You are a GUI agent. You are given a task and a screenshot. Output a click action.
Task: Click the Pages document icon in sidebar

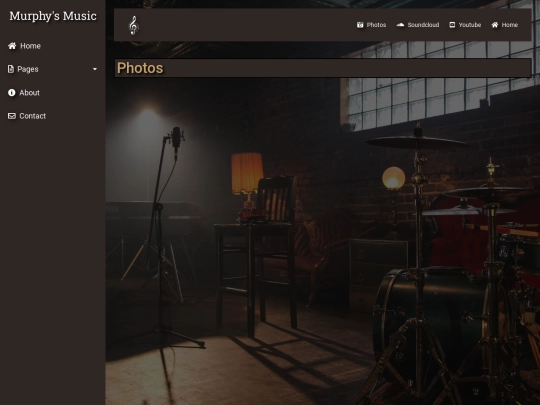(11, 69)
